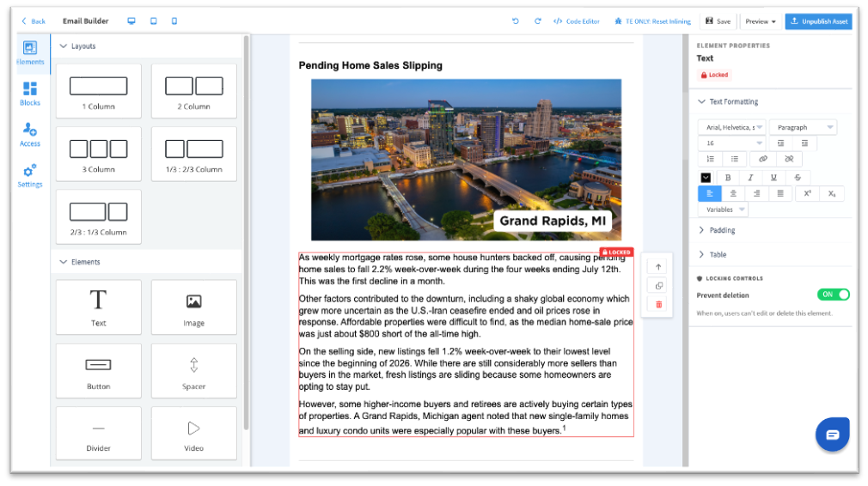868x486 pixels.
Task: Toggle underline formatting
Action: point(773,178)
